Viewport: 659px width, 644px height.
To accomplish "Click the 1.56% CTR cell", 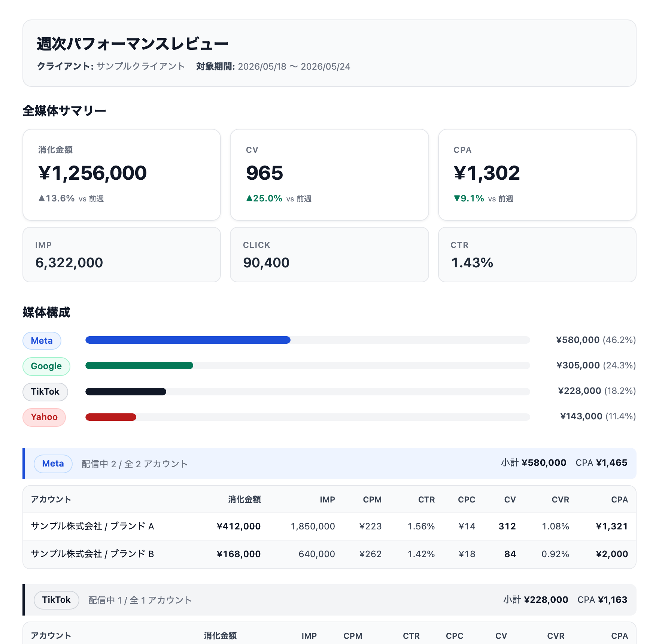I will 421,526.
